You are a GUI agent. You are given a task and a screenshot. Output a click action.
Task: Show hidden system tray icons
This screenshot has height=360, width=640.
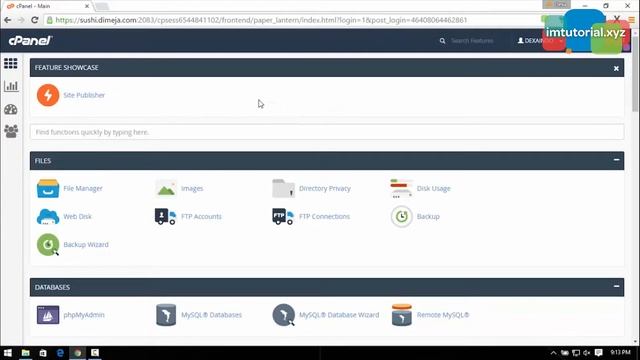pos(553,353)
